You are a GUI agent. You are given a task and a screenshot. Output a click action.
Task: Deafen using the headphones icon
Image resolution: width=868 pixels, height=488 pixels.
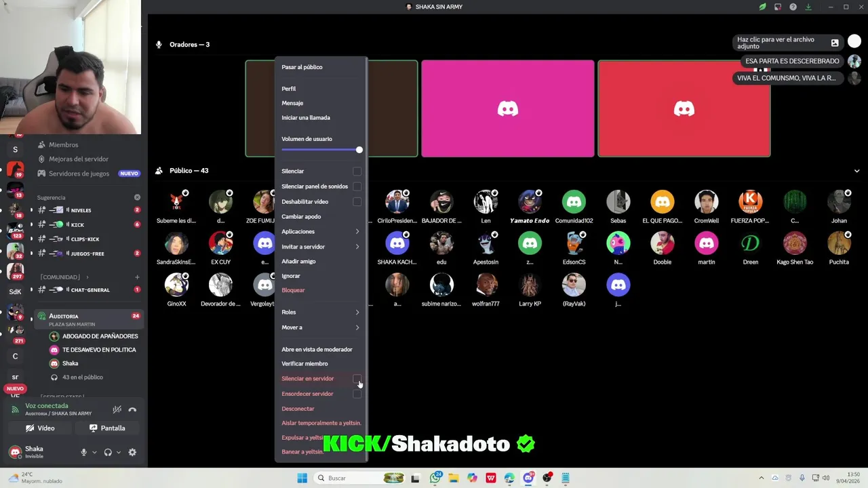click(108, 452)
